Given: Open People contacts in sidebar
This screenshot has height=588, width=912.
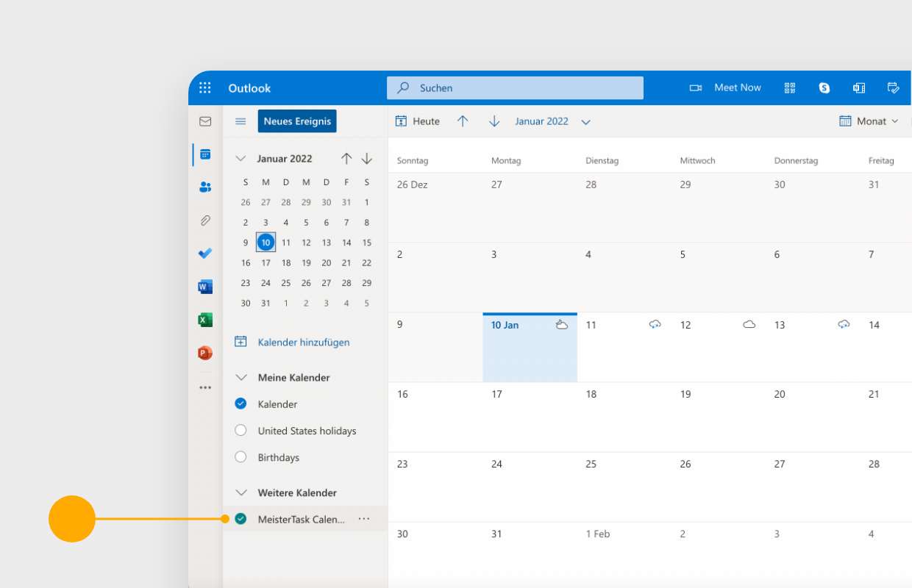Looking at the screenshot, I should [205, 187].
